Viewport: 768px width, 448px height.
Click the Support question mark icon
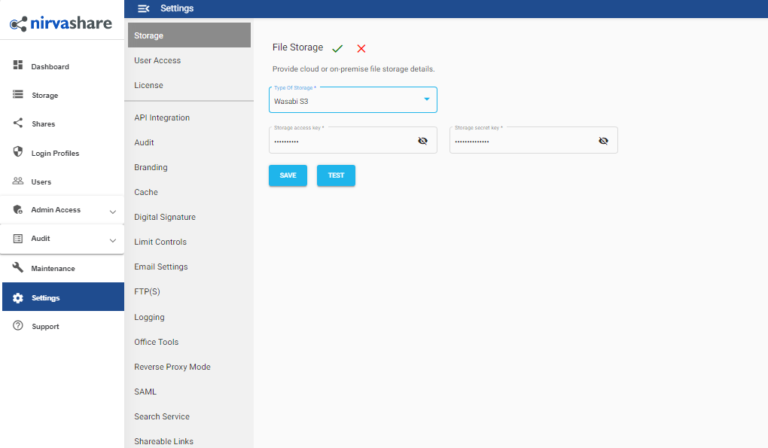[x=18, y=326]
